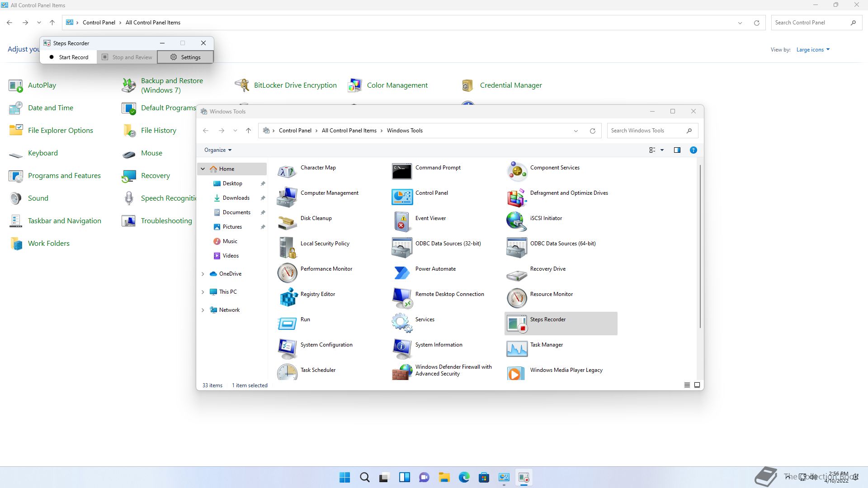Select Downloads in navigation pane
868x488 pixels.
pos(236,198)
